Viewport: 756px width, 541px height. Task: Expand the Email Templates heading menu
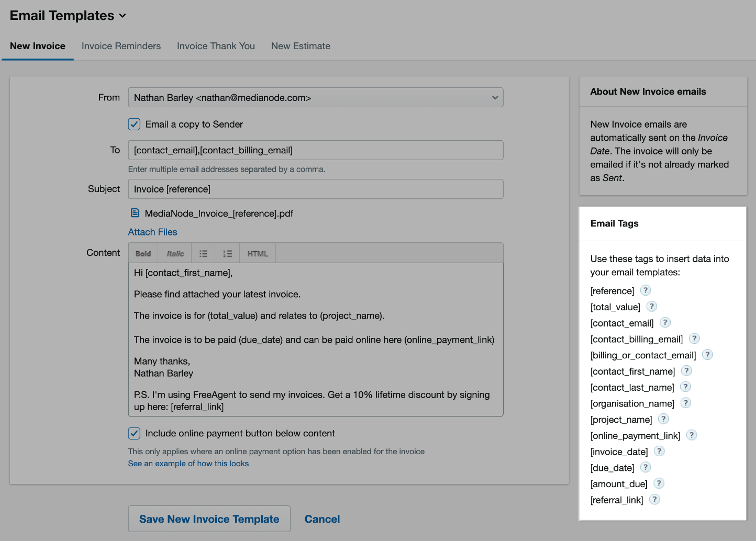[123, 16]
